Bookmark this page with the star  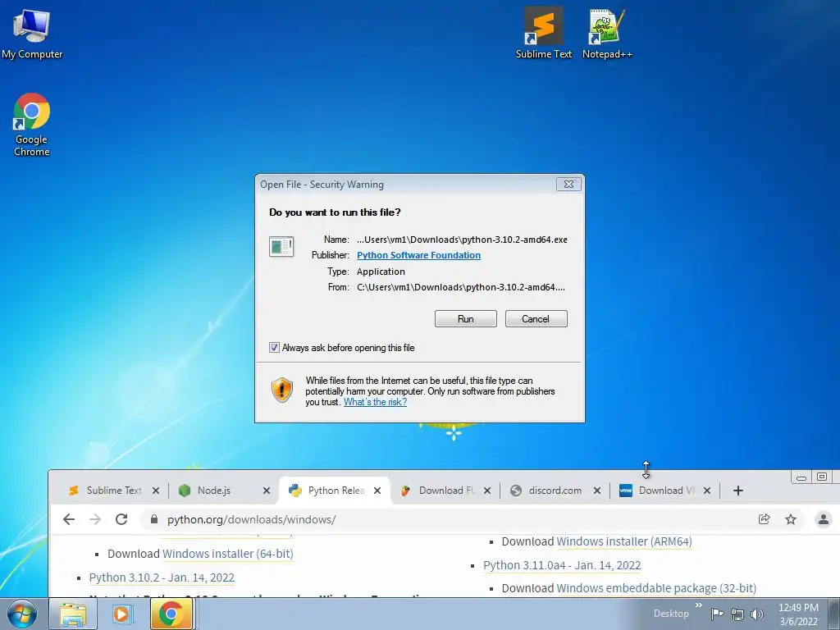791,519
